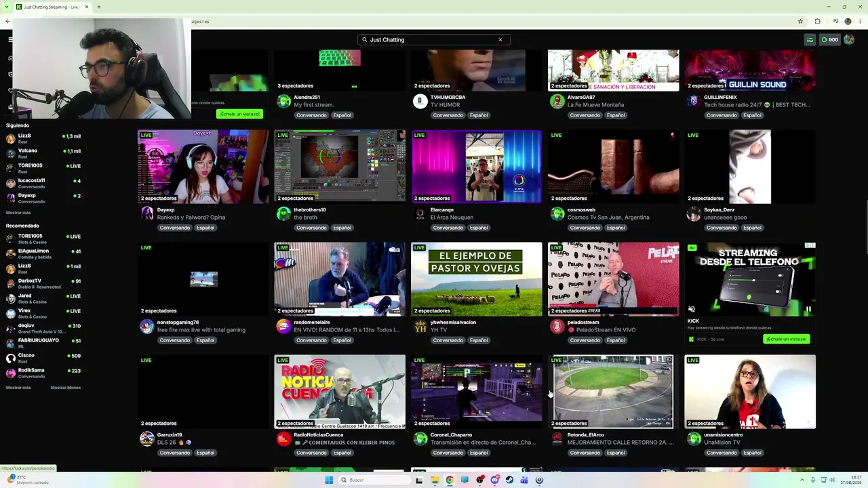Click FABRIURUGUAYO avatar in sidebar
This screenshot has height=488, width=868.
[10, 343]
